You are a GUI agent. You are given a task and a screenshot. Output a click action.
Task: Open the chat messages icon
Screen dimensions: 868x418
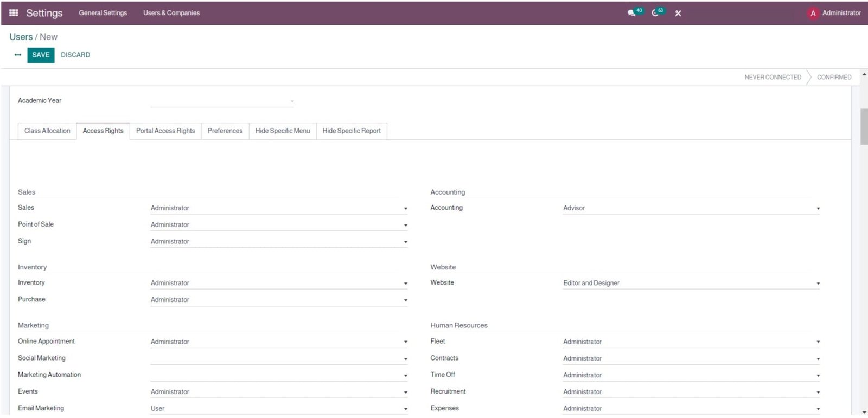click(x=631, y=13)
